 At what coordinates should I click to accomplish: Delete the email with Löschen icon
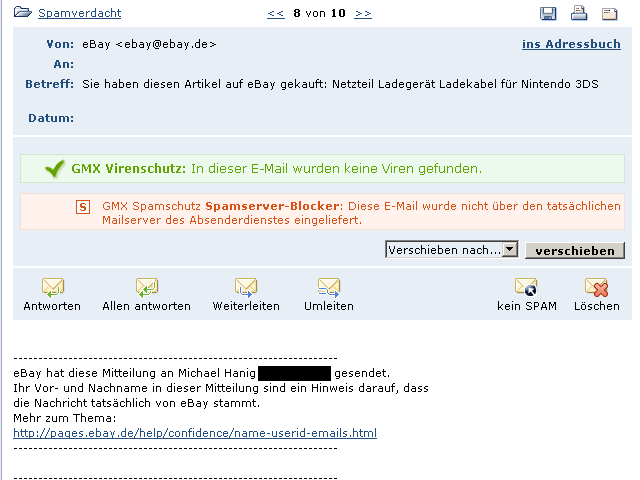[x=596, y=288]
